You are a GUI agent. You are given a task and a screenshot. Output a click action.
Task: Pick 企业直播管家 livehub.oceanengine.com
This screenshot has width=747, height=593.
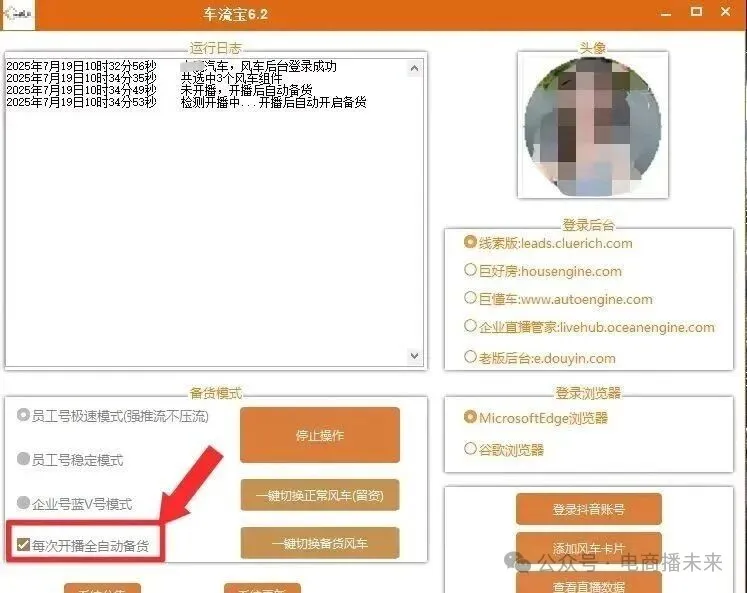pos(471,326)
